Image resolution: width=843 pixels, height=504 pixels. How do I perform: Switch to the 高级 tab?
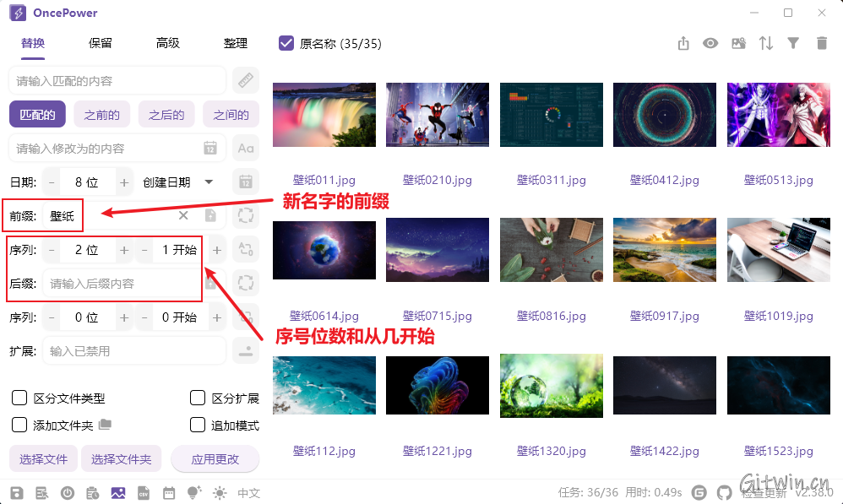168,43
